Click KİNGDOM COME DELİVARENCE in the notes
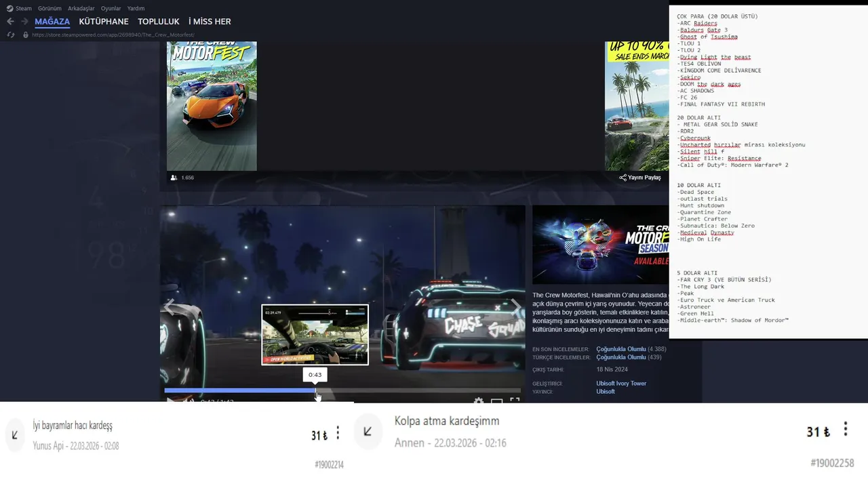This screenshot has height=488, width=868. point(719,70)
